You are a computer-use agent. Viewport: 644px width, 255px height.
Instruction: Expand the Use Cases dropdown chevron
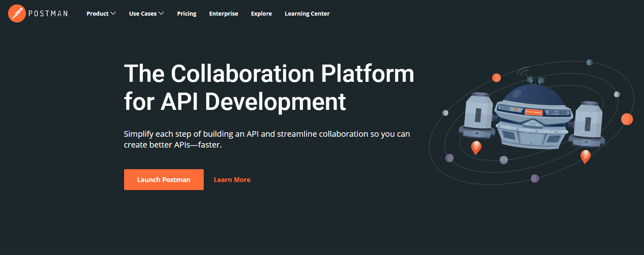[161, 14]
